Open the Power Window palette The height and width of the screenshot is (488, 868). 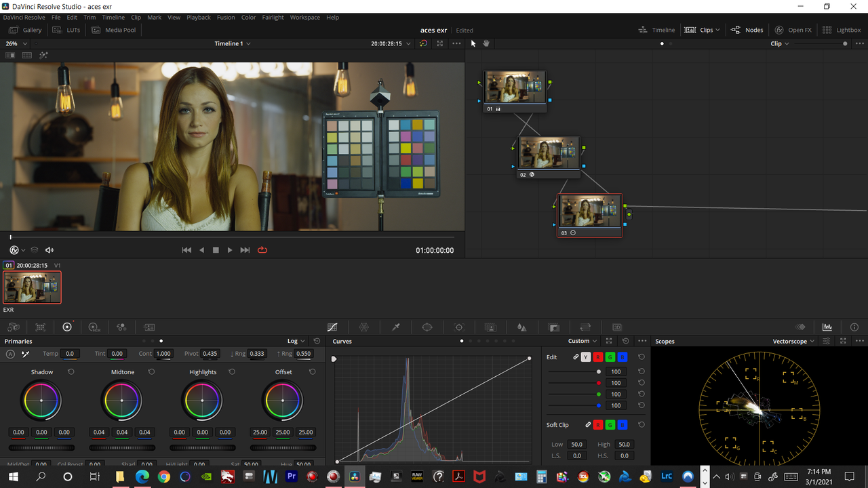click(427, 327)
